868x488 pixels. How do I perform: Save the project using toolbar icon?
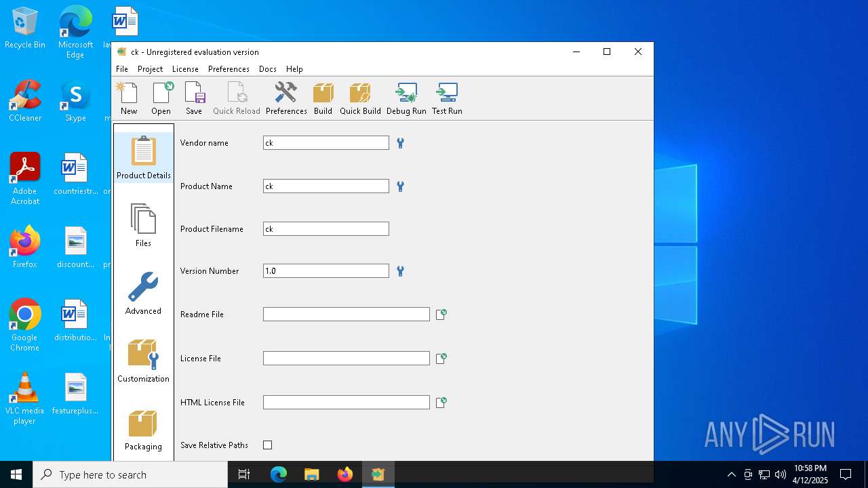pos(194,99)
